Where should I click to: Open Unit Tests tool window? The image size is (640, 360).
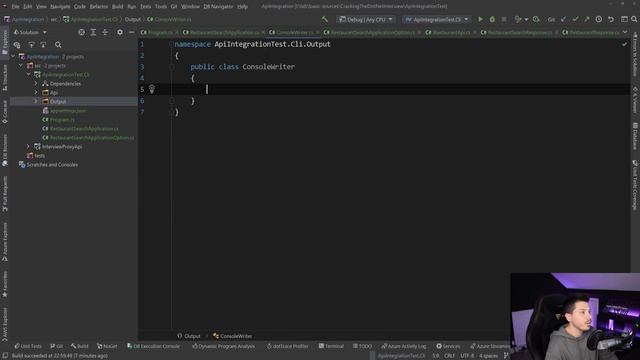coord(28,346)
